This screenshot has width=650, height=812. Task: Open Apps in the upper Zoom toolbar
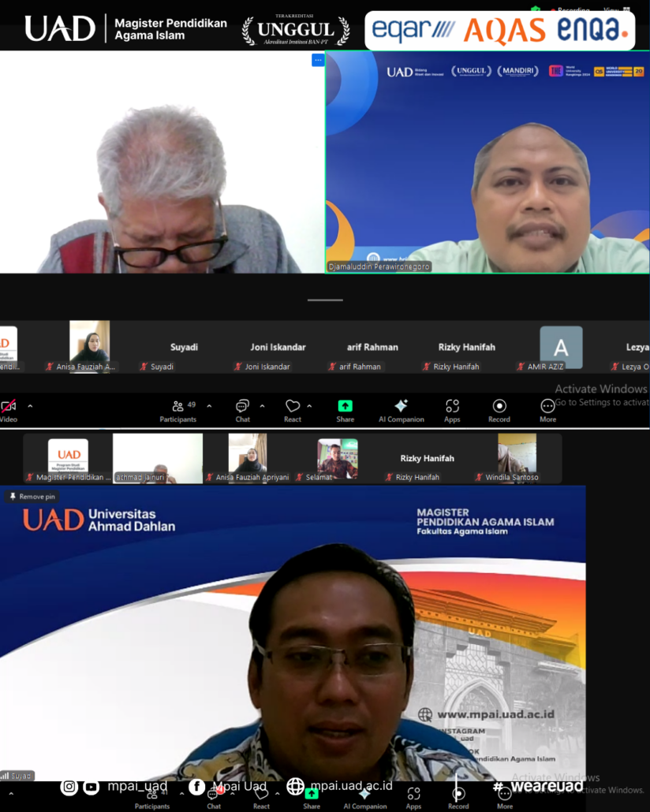pos(452,412)
